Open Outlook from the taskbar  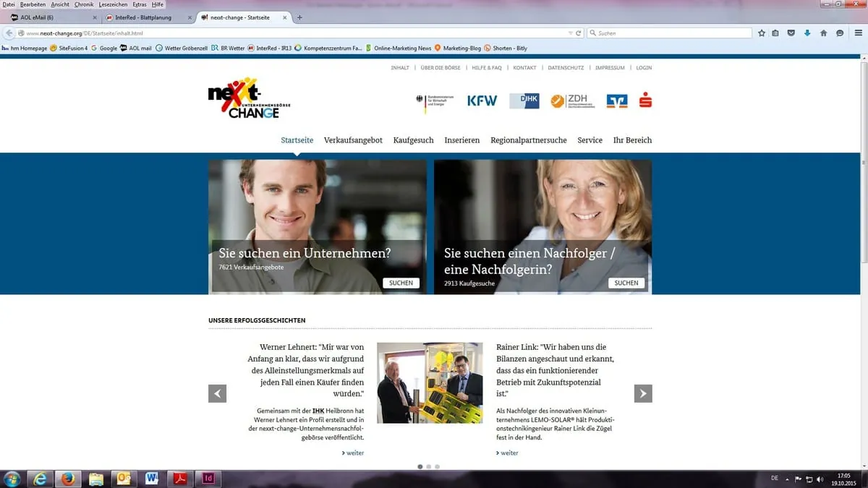(x=124, y=478)
